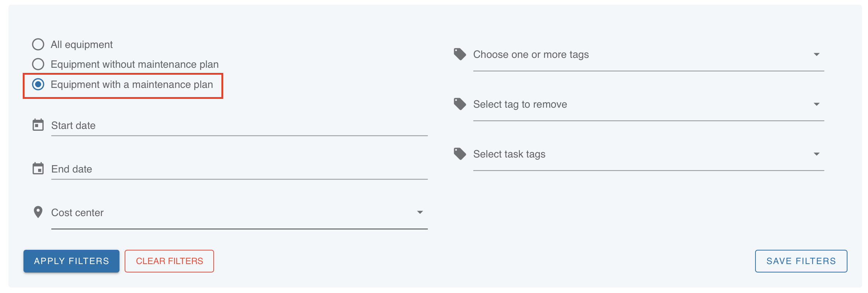
Task: Click the Cost center field label
Action: tap(77, 213)
